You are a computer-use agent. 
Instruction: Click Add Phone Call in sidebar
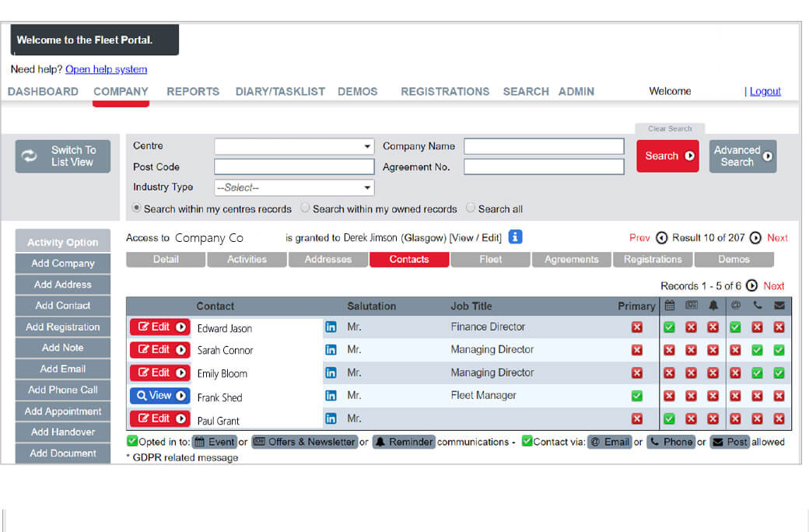click(63, 390)
